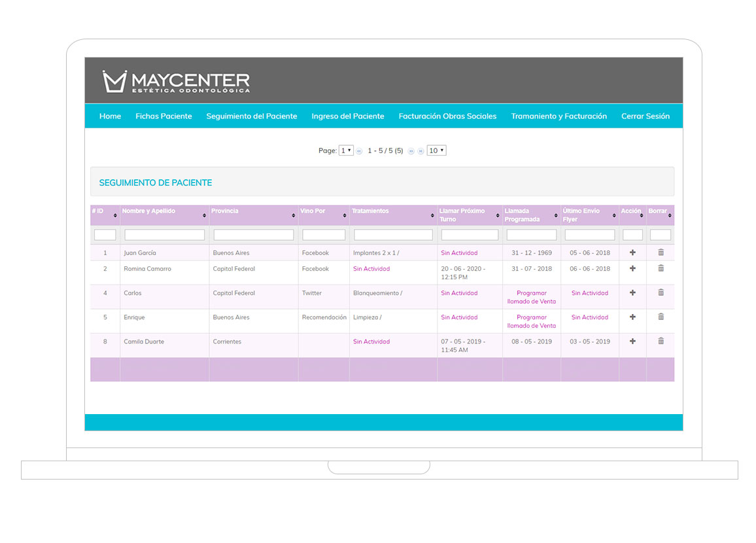Go to previous page with pagination arrow

point(360,151)
